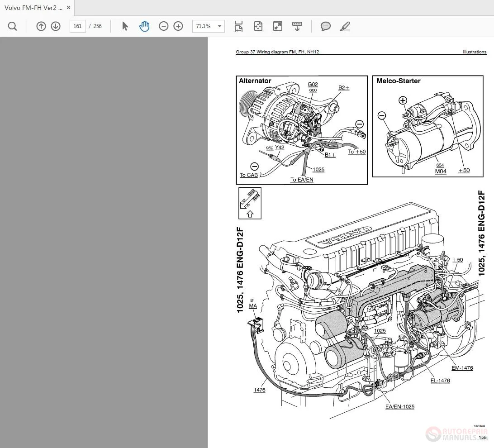Viewport: 494px width, 448px height.
Task: Click the M04 starter label
Action: (441, 172)
